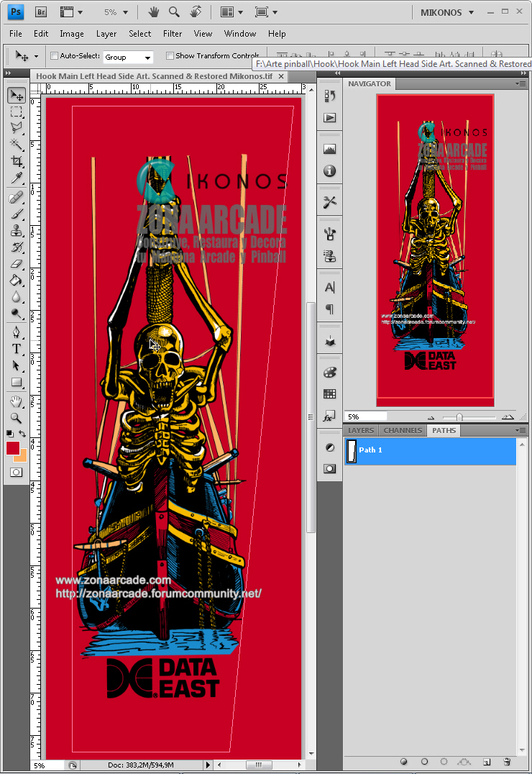Viewport: 532px width, 774px height.
Task: Switch to the Layers tab
Action: (361, 430)
